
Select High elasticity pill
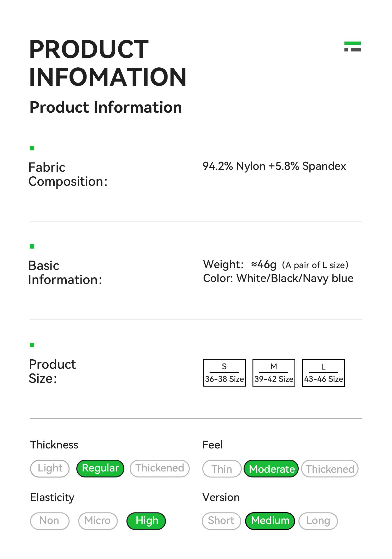[146, 521]
